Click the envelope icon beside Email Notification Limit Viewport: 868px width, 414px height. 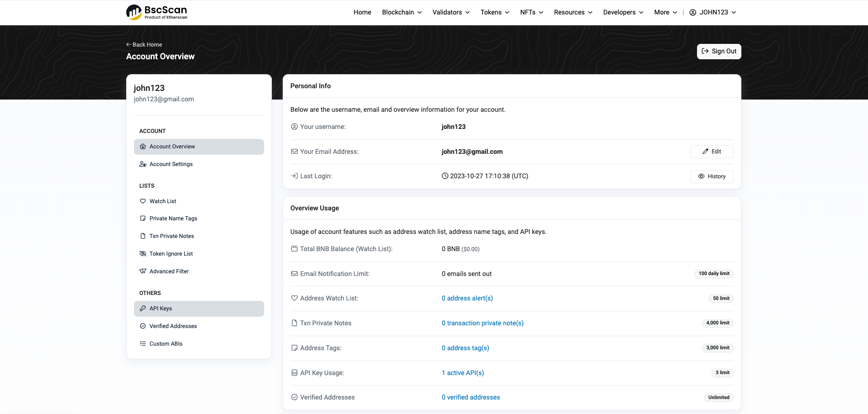pos(294,274)
